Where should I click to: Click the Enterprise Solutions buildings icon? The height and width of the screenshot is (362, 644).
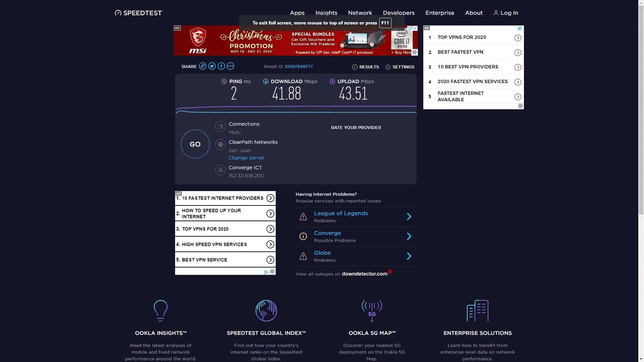(478, 311)
